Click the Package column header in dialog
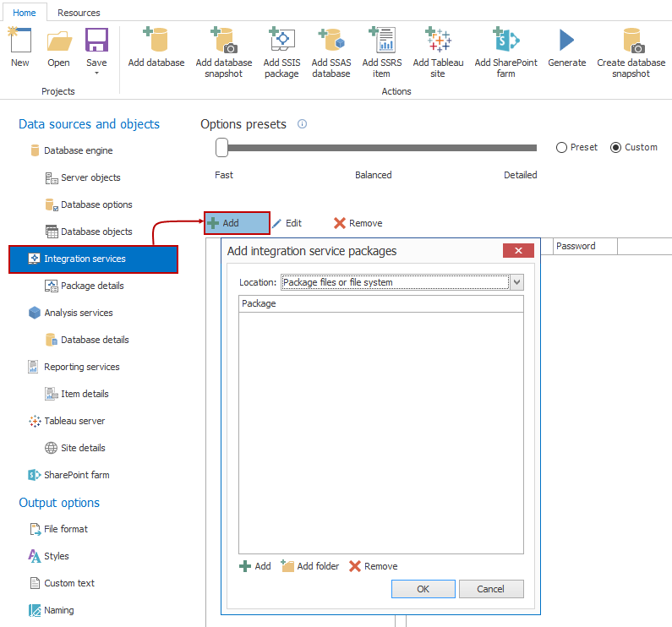The image size is (672, 627). pos(380,303)
